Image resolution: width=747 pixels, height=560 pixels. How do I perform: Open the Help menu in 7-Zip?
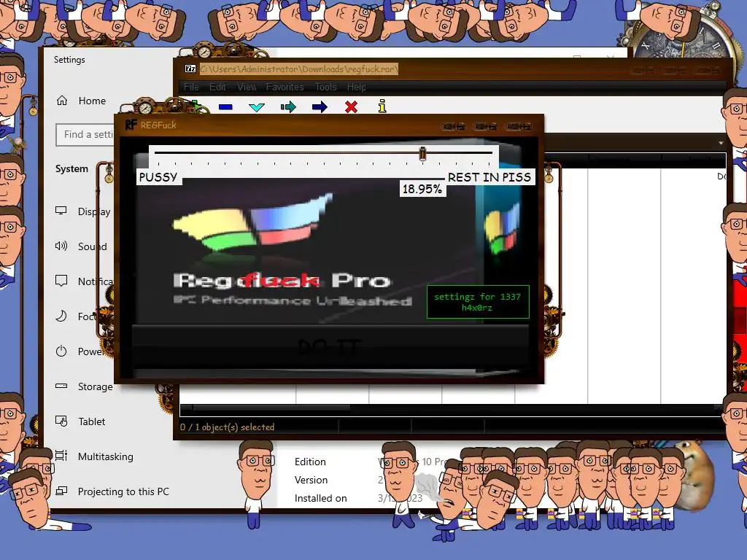pos(356,87)
